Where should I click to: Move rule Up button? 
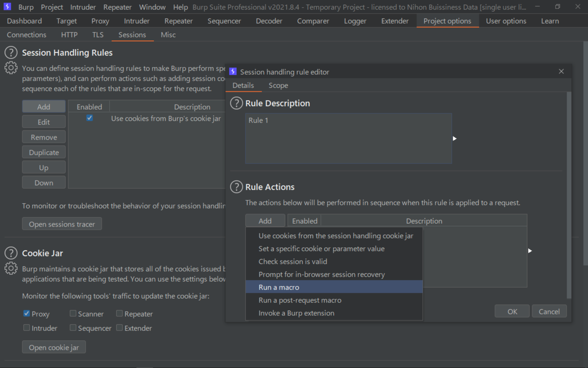44,167
